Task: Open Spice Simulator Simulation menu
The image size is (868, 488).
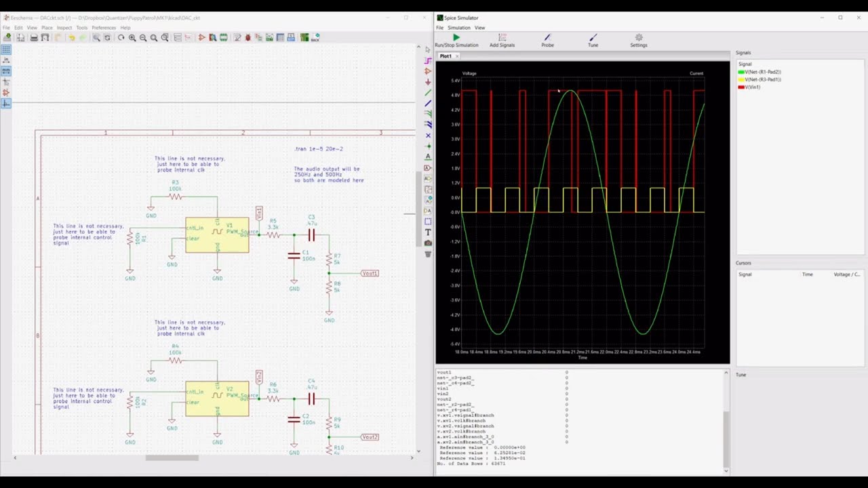Action: point(458,28)
